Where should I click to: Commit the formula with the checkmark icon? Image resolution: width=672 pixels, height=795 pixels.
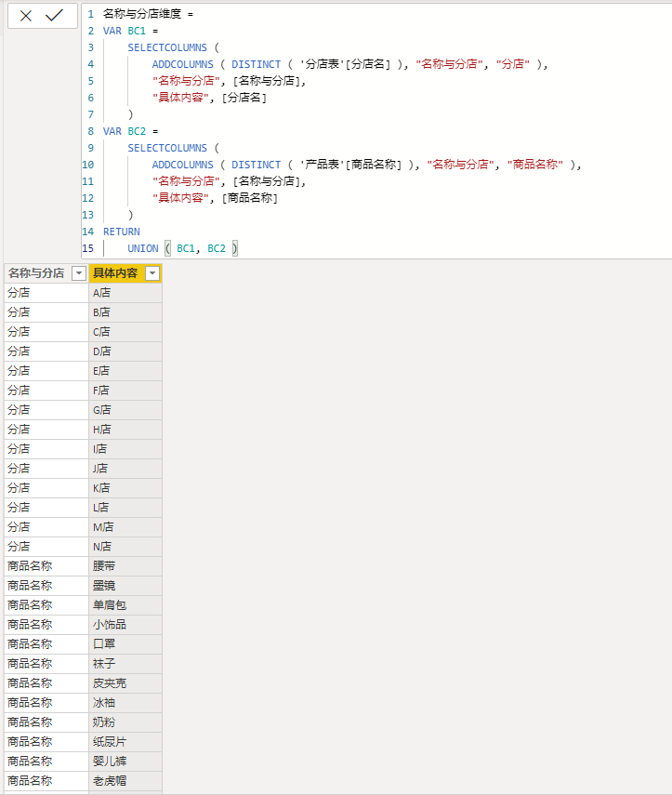54,16
